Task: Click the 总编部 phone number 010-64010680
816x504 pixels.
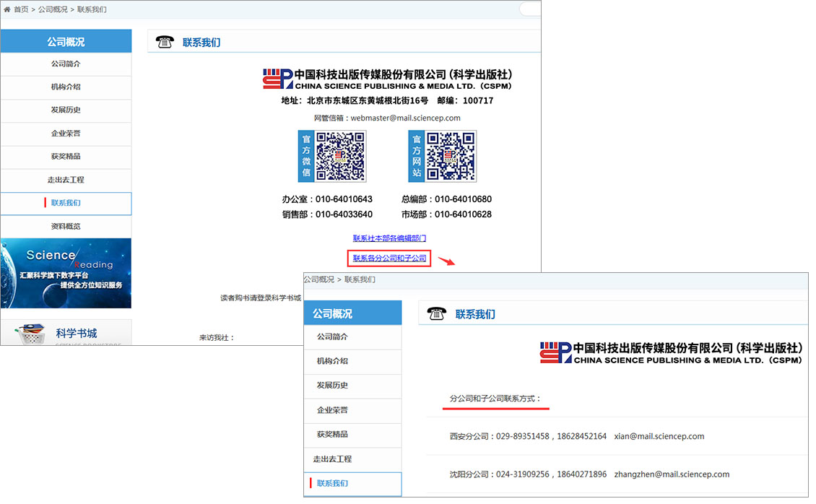Action: pos(463,199)
